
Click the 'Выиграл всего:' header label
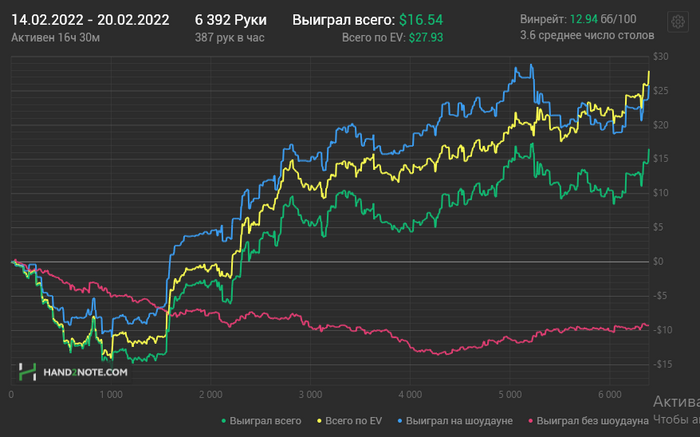pos(344,20)
